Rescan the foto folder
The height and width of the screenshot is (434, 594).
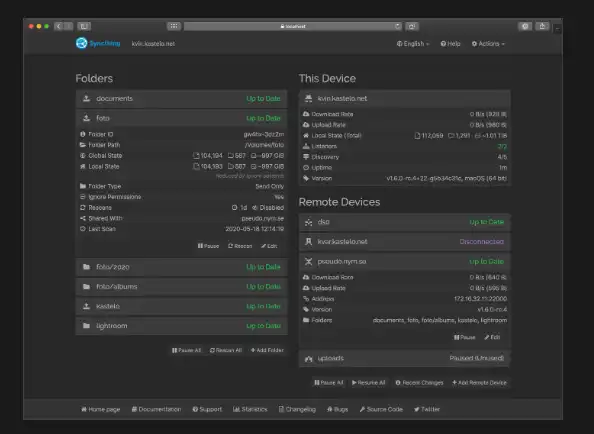(x=240, y=246)
